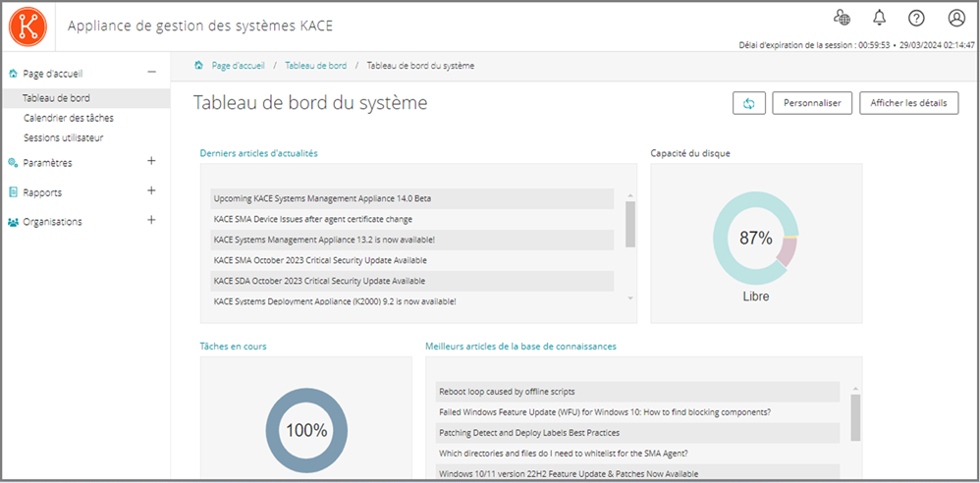Image resolution: width=980 pixels, height=483 pixels.
Task: Click the news list scroll up arrow
Action: (630, 195)
